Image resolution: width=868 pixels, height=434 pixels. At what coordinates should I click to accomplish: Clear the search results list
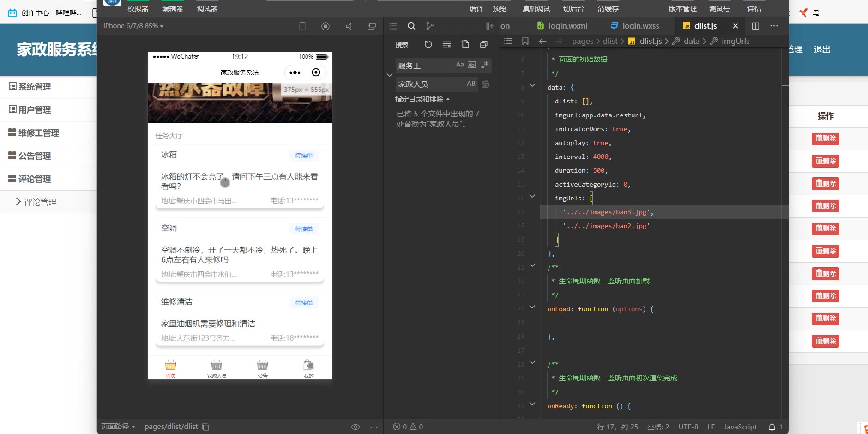(x=446, y=44)
